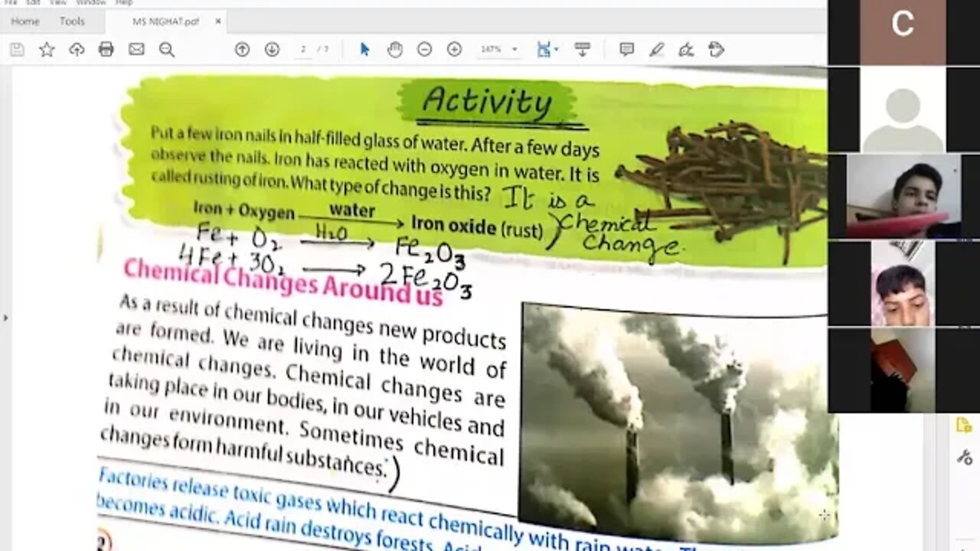Close the MS NIGHAT.pdf tab
This screenshot has width=980, height=551.
(x=217, y=21)
